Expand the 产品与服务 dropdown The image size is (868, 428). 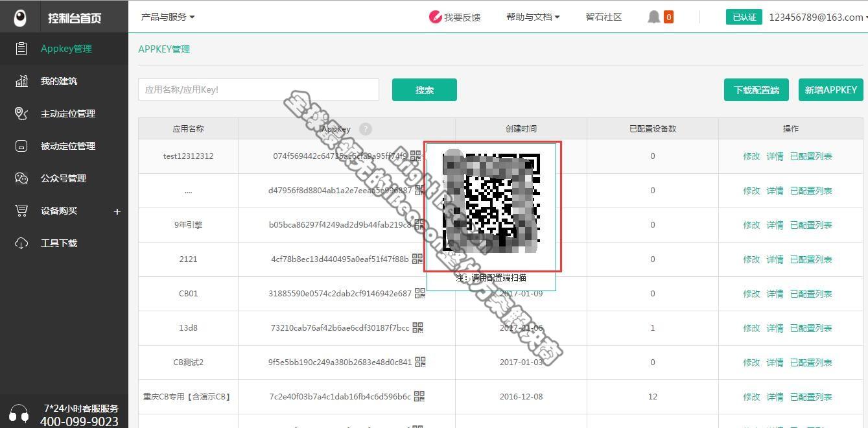coord(168,17)
